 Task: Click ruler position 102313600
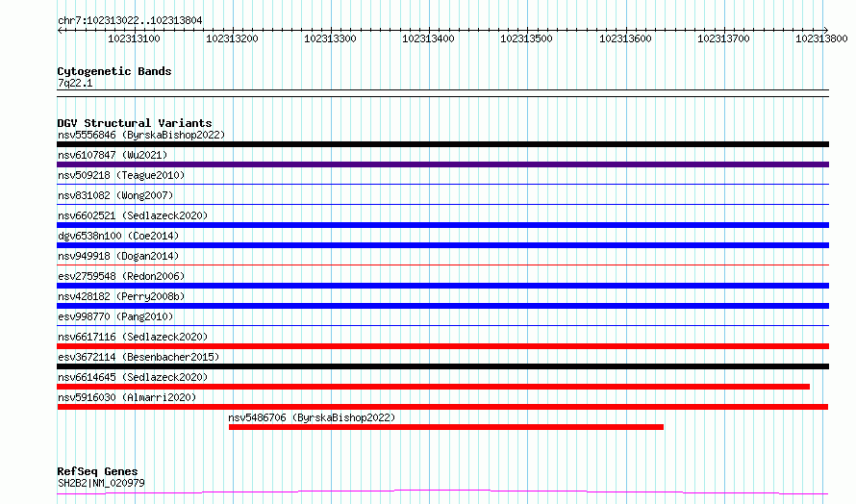(x=625, y=38)
